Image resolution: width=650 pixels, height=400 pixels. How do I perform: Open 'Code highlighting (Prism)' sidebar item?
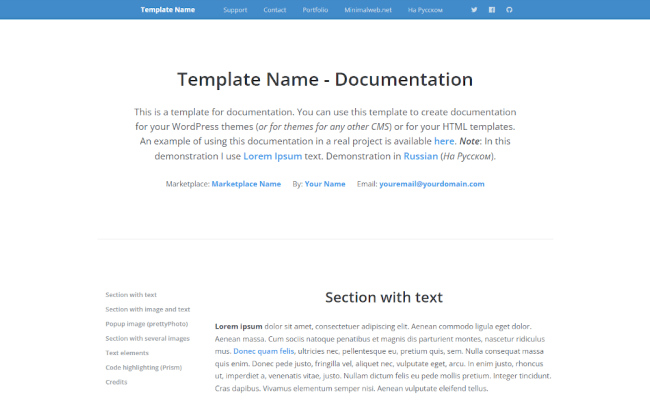[x=143, y=367]
